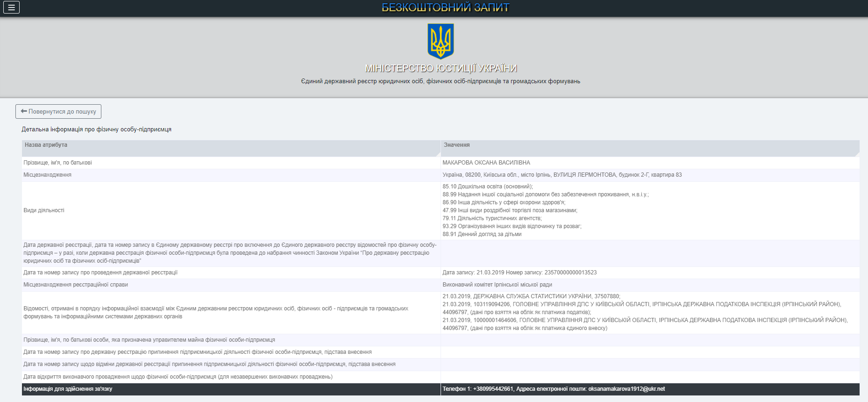Click the email oksanamakarova1912@ukr.net
This screenshot has height=402, width=868.
pyautogui.click(x=626, y=389)
